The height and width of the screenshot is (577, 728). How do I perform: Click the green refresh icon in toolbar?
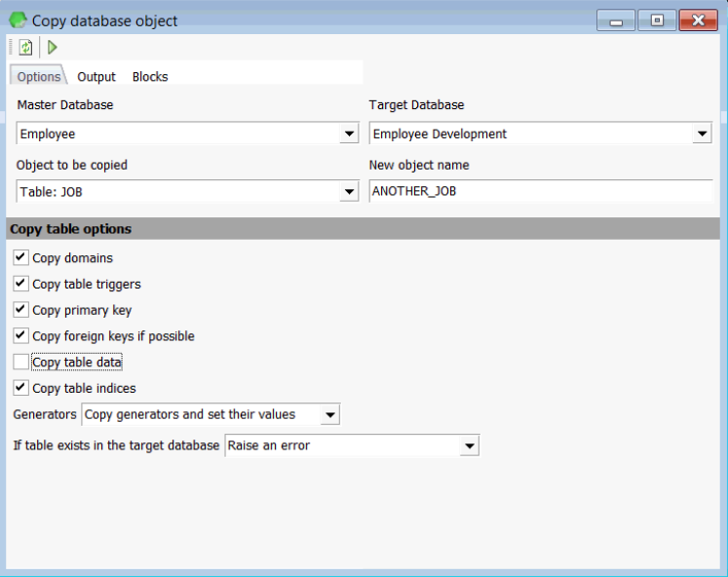(25, 47)
